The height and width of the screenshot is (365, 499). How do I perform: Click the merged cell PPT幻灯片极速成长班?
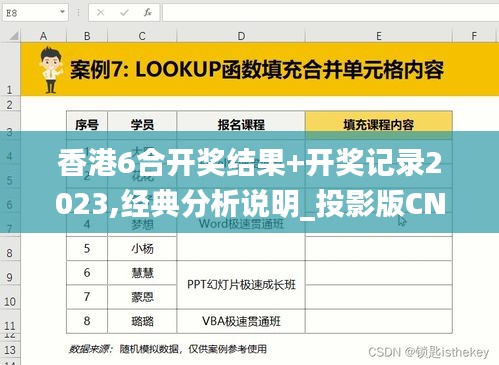pos(241,285)
